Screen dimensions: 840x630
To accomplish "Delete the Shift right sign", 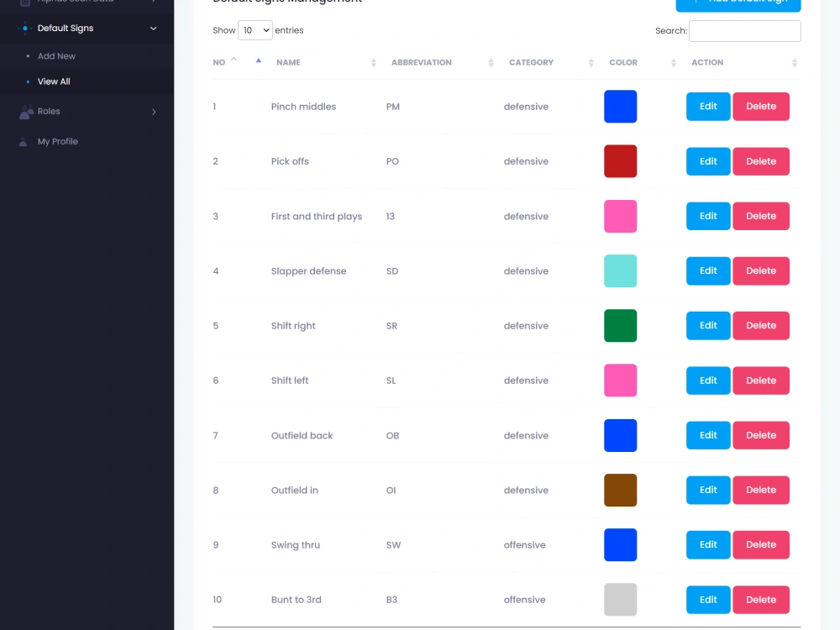I will pyautogui.click(x=761, y=325).
